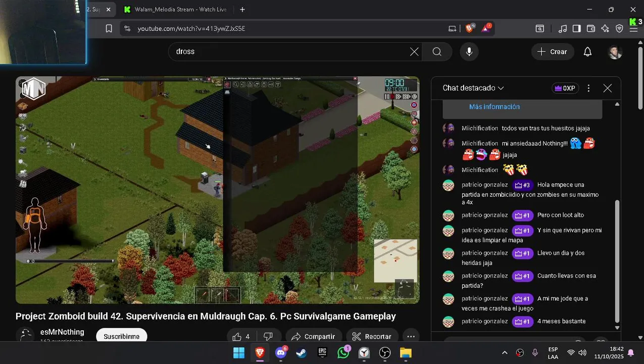Viewport: 644px width, 364px height.
Task: Open ESP LAA language switcher
Action: tap(553, 352)
